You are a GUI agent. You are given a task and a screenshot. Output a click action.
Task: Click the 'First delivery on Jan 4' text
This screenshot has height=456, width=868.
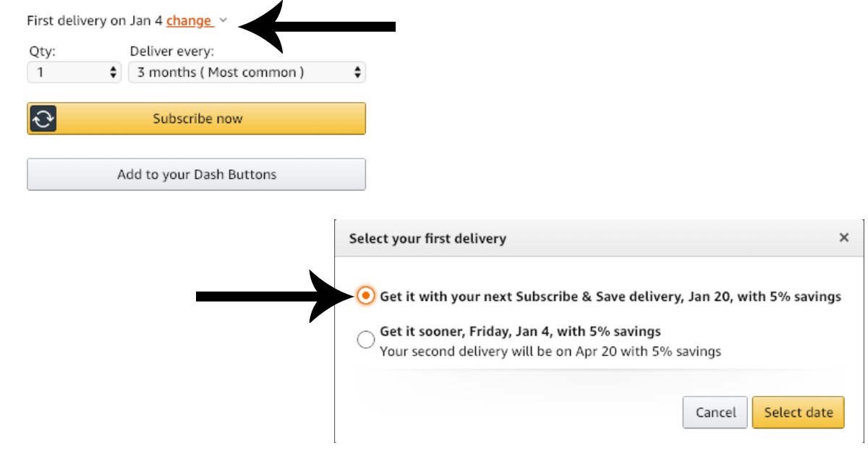point(94,21)
